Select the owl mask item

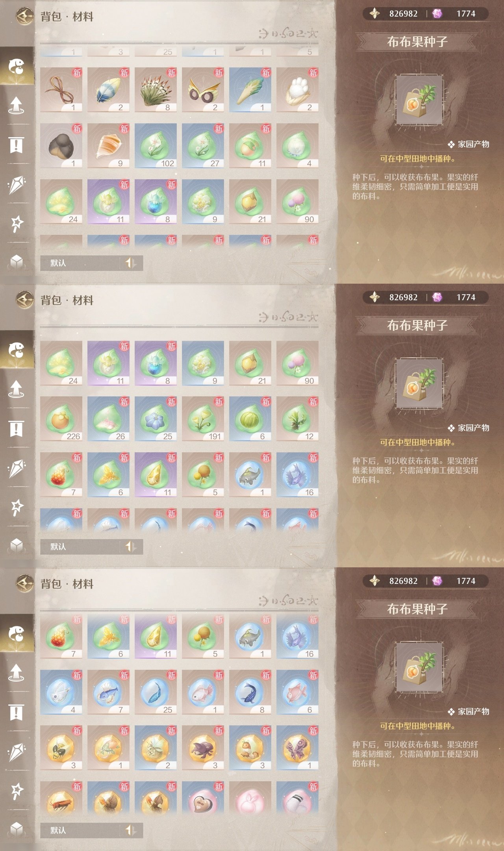[203, 90]
